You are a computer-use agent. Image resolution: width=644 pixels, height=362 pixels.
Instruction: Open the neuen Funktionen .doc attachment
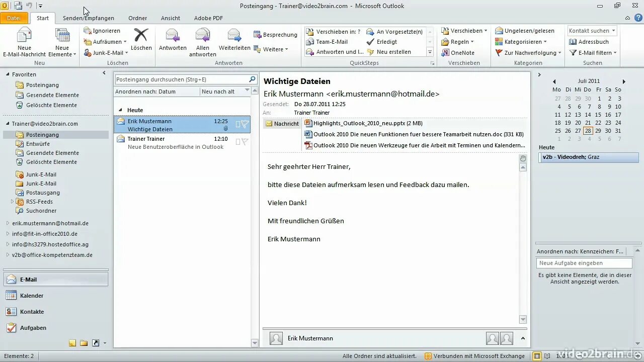point(414,134)
